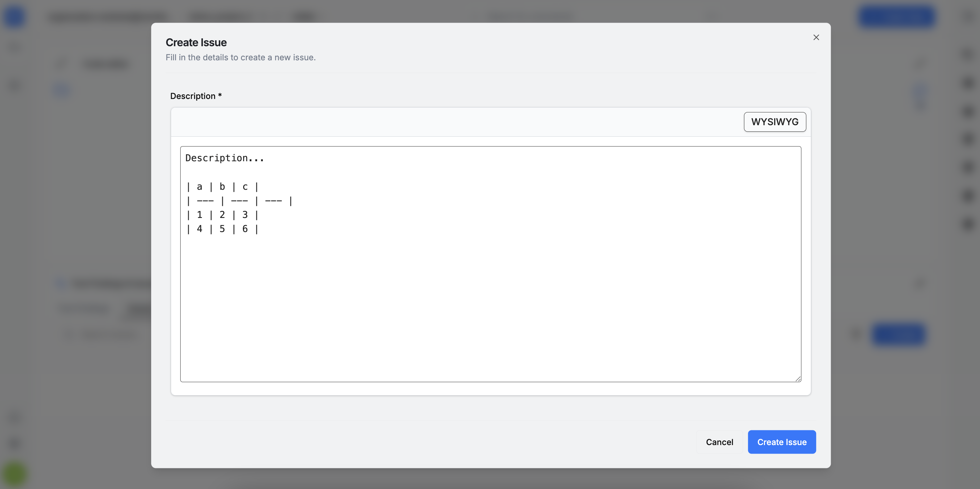
Task: Click the letter 'b' in table header
Action: pyautogui.click(x=222, y=187)
